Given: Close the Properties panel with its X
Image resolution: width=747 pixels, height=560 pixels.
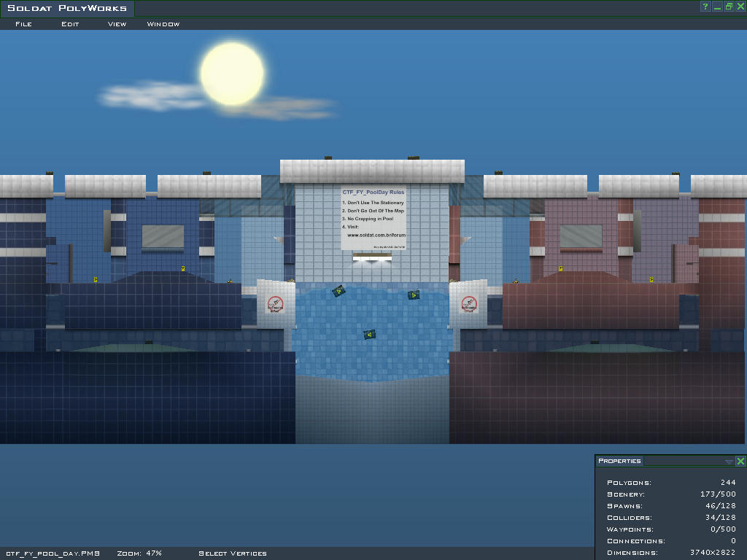Looking at the screenshot, I should pyautogui.click(x=740, y=462).
